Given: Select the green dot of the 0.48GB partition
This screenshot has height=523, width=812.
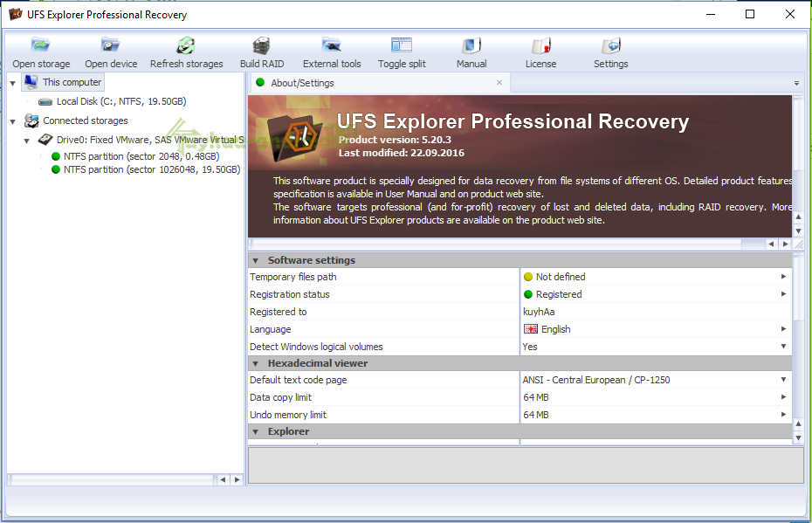Looking at the screenshot, I should pyautogui.click(x=56, y=156).
